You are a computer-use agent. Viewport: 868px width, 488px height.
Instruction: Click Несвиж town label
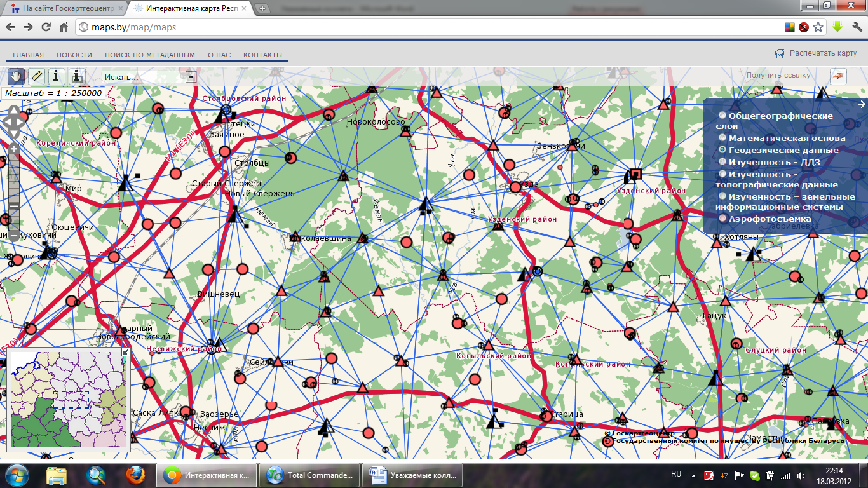pos(210,427)
